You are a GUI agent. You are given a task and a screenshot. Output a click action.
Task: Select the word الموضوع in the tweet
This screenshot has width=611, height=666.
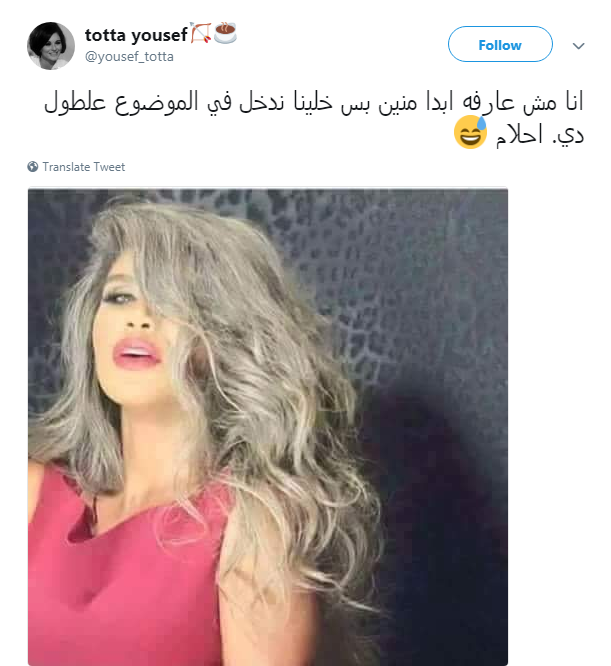(157, 102)
